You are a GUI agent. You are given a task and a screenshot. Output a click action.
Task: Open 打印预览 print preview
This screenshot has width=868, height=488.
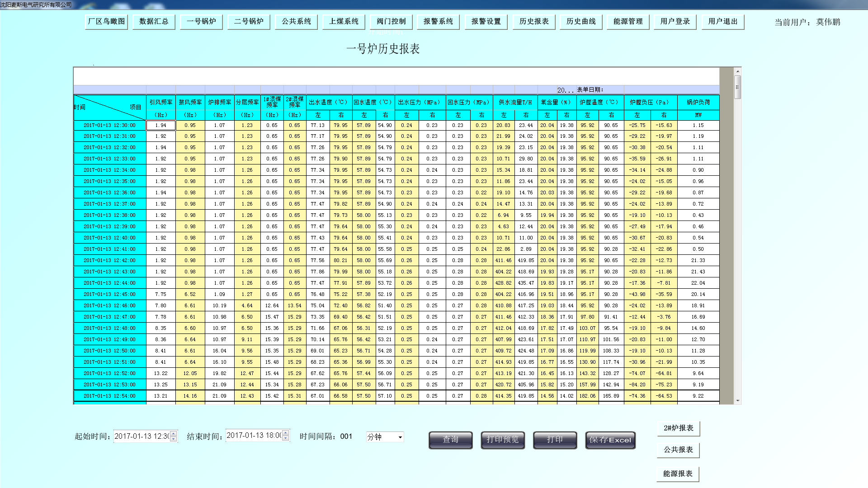pyautogui.click(x=502, y=440)
